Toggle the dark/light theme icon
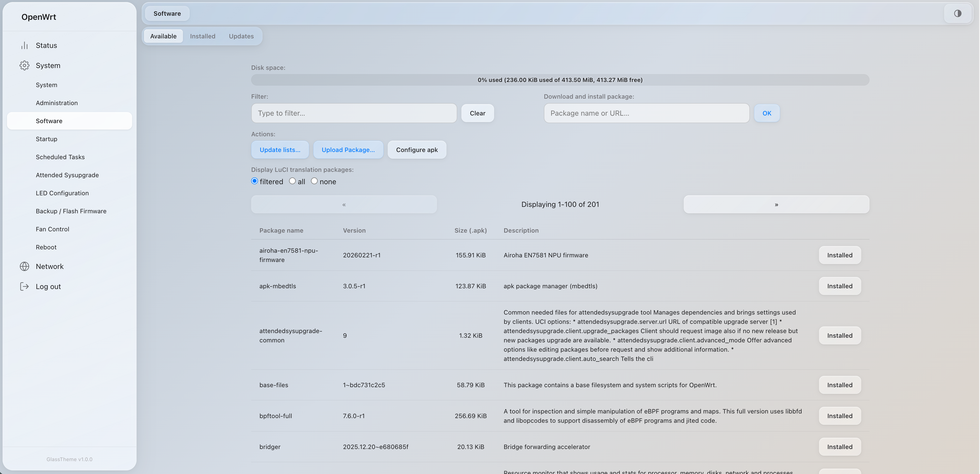The width and height of the screenshot is (980, 474). [958, 13]
